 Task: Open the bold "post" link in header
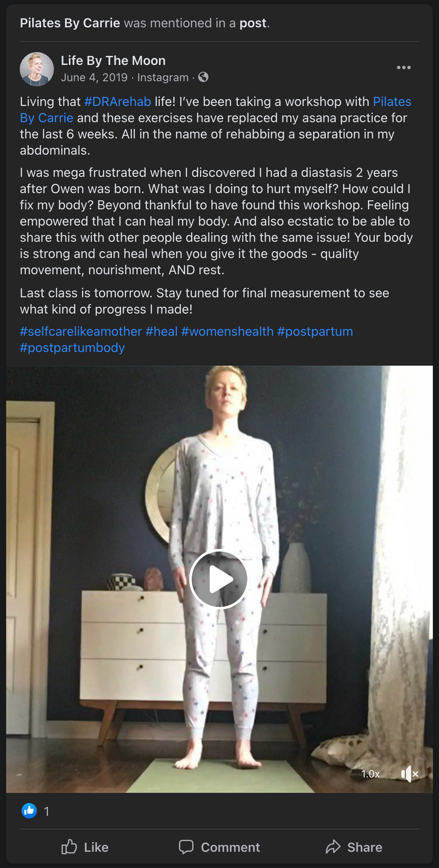point(253,24)
